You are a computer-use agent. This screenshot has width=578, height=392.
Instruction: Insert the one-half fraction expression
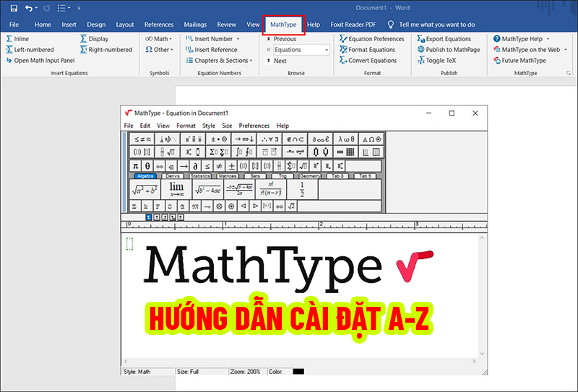[x=302, y=189]
